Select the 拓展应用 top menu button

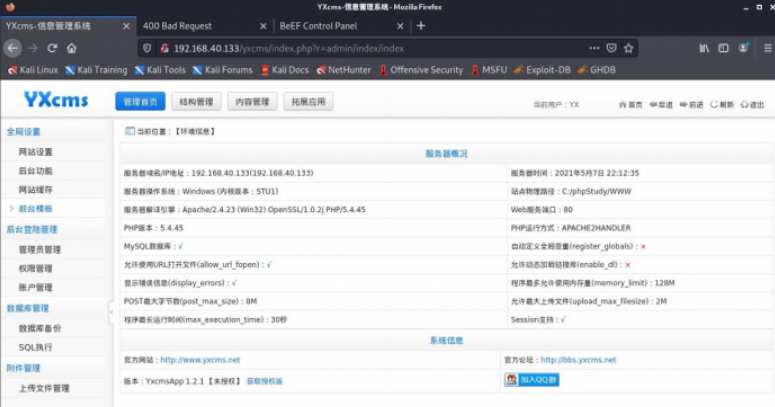tap(308, 102)
